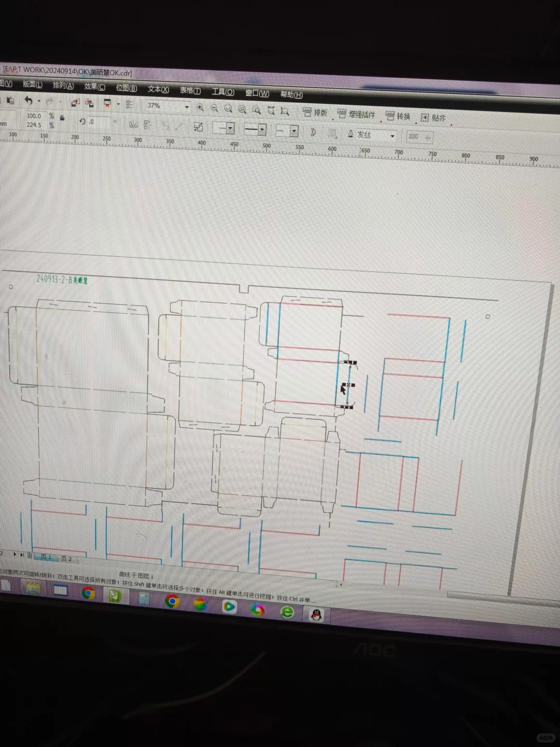Open the end arrowhead dropdown

294,131
